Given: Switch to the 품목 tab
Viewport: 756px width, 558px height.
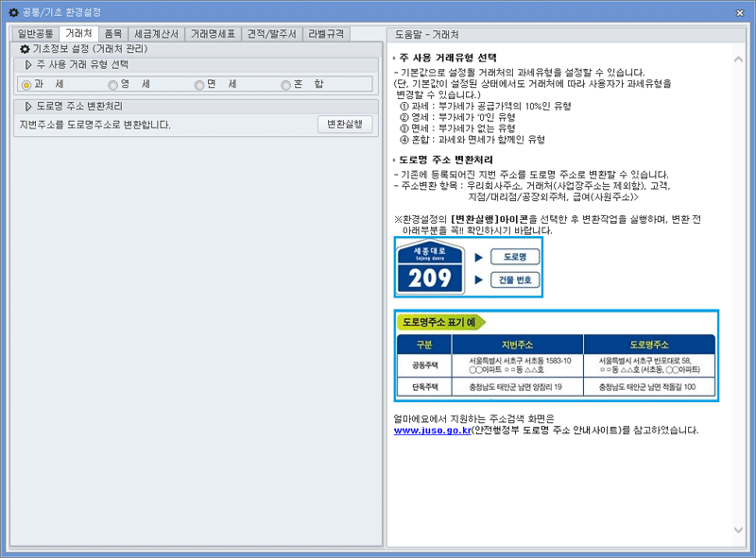Looking at the screenshot, I should coord(113,31).
